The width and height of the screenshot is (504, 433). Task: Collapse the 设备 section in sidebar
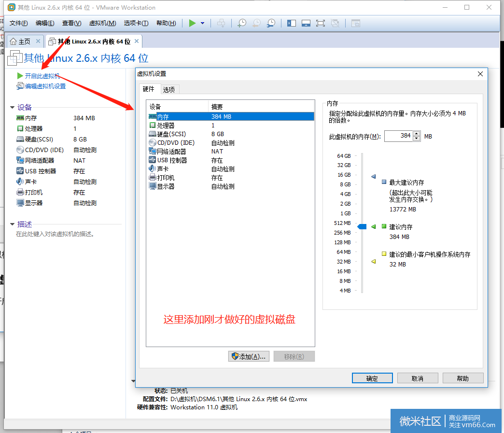click(x=12, y=107)
